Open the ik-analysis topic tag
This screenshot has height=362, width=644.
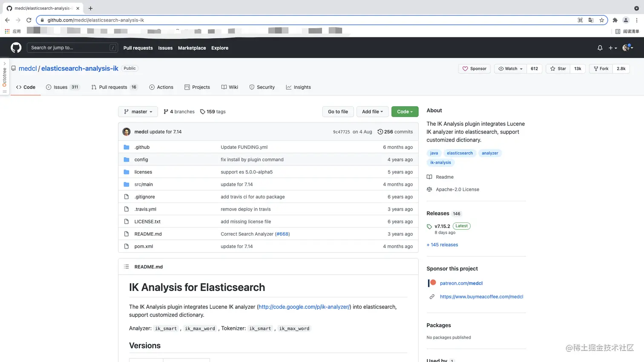point(440,162)
